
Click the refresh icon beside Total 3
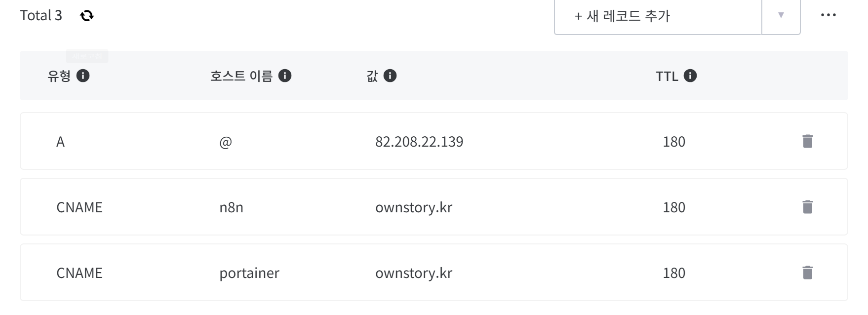pyautogui.click(x=87, y=16)
